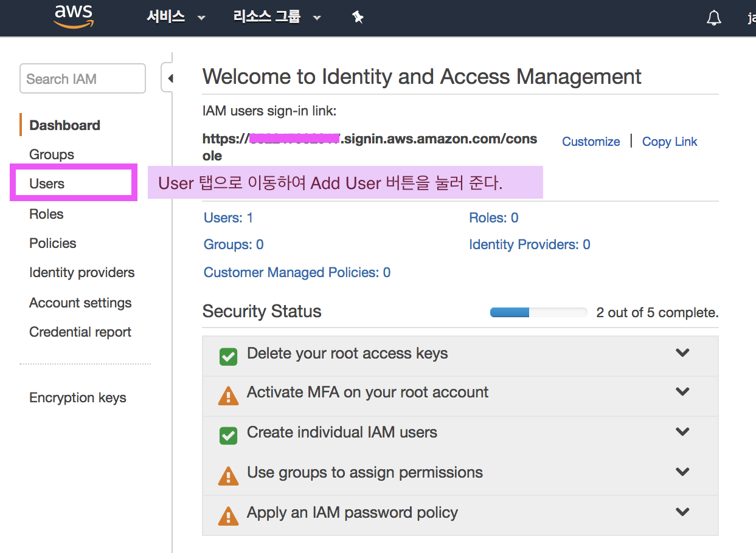Image resolution: width=756 pixels, height=553 pixels.
Task: Click the AWS logo home icon
Action: click(72, 16)
